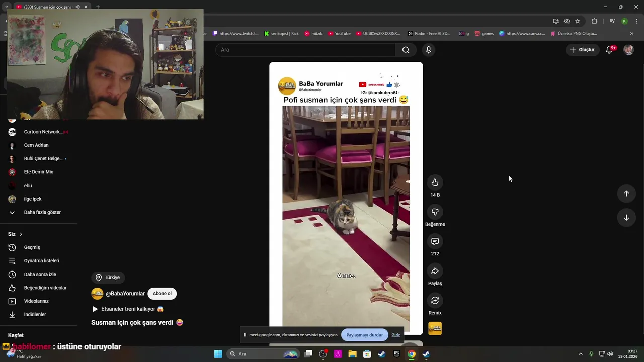The height and width of the screenshot is (362, 644).
Task: Open File Explorer from taskbar
Action: pyautogui.click(x=352, y=354)
